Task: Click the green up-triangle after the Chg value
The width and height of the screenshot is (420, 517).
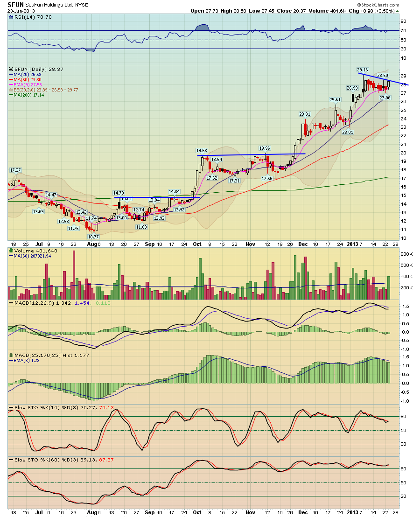Action: tap(397, 11)
